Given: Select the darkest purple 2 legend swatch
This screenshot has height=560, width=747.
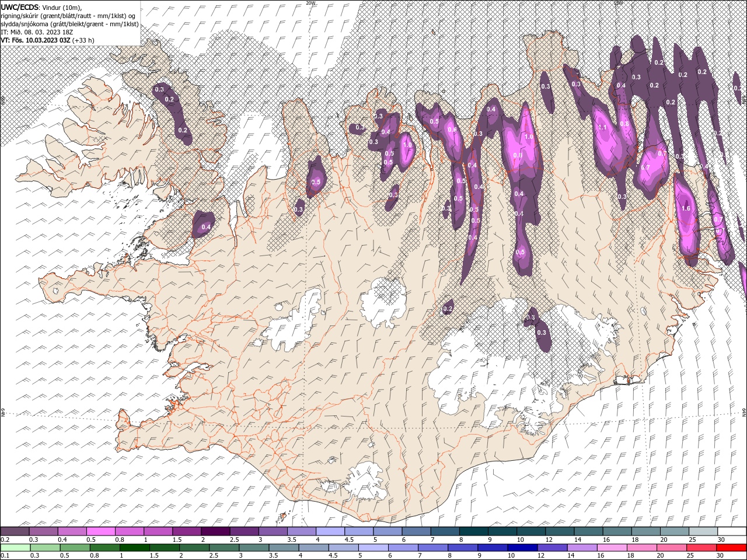Looking at the screenshot, I should pos(215,531).
